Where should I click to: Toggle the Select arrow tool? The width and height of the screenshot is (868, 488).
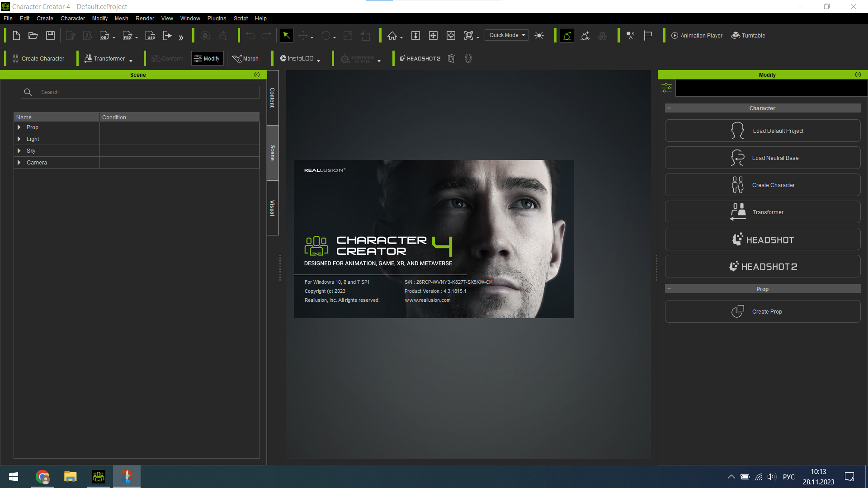(287, 36)
